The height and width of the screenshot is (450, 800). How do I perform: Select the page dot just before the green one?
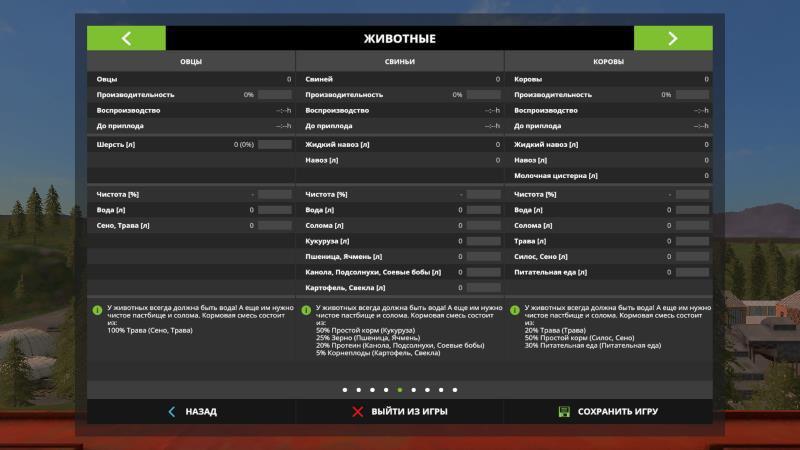pyautogui.click(x=386, y=389)
